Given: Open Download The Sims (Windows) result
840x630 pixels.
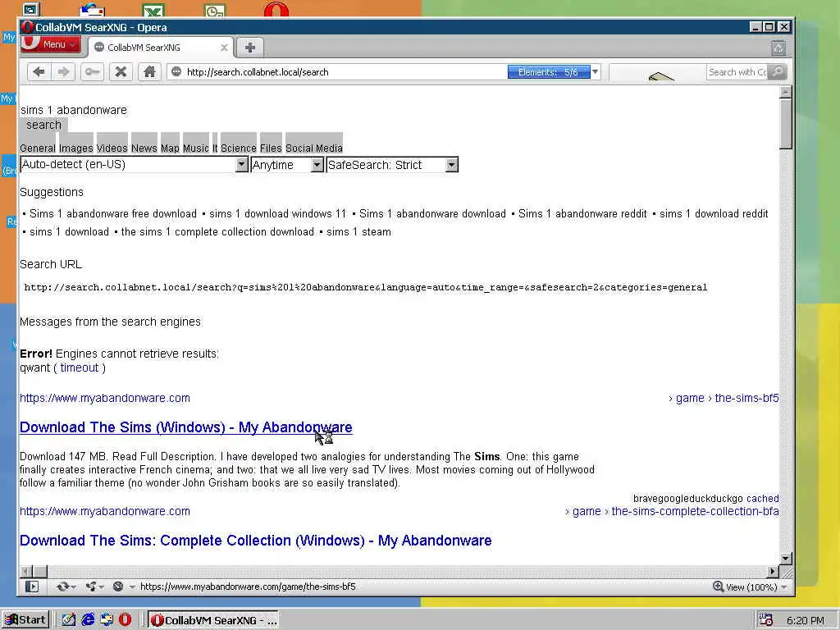Looking at the screenshot, I should 186,427.
